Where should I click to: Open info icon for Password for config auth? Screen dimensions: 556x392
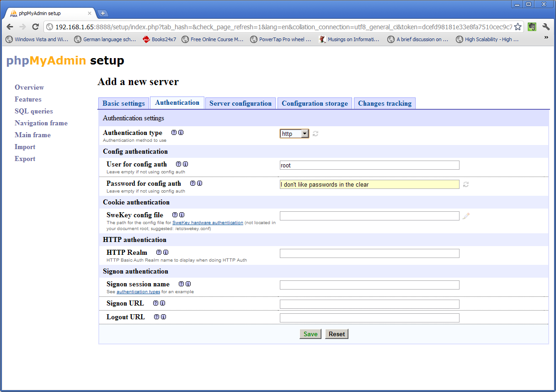point(200,183)
